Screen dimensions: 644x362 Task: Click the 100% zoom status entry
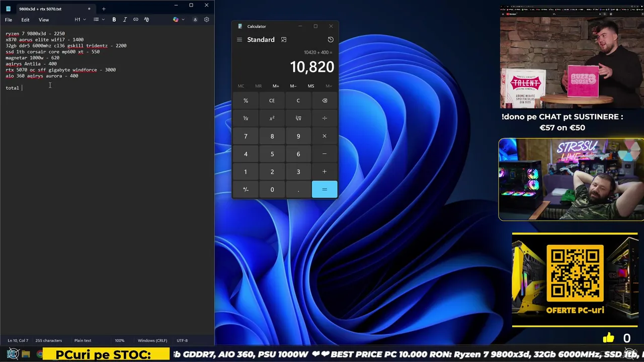[x=119, y=340]
